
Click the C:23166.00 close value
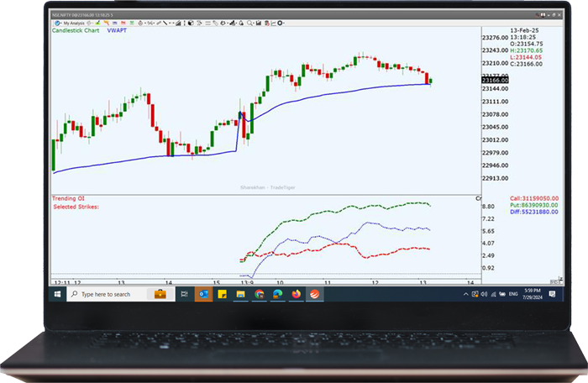526,64
